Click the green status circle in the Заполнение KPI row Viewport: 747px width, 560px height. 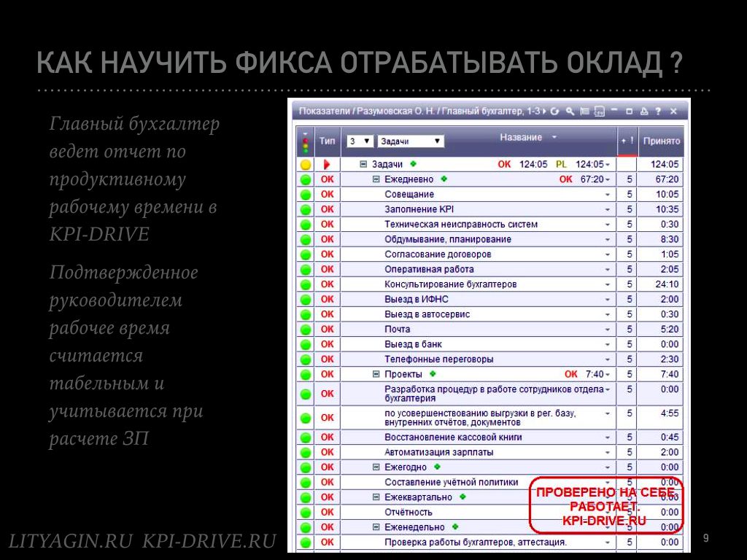[306, 209]
